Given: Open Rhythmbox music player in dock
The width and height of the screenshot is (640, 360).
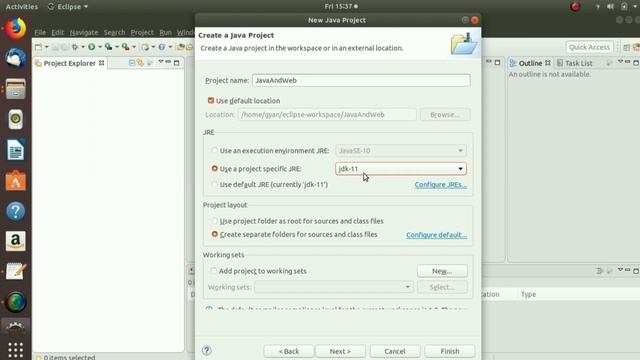Looking at the screenshot, I should coord(16,119).
